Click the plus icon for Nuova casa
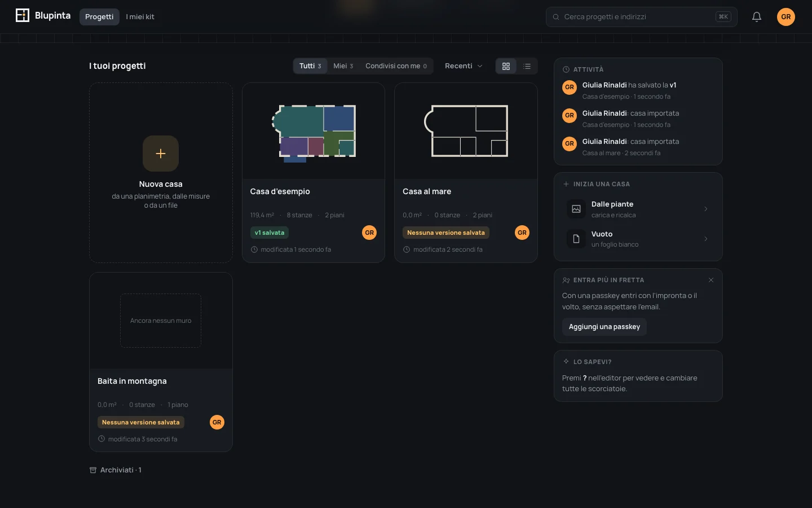The width and height of the screenshot is (812, 508). coord(161,154)
